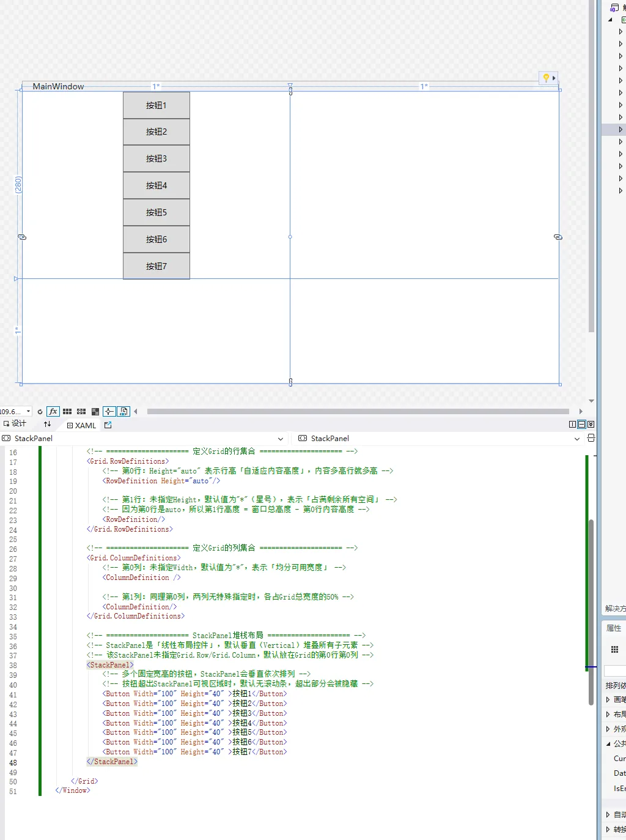626x840 pixels.
Task: Open the designer zoom level dropdown
Action: 28,412
